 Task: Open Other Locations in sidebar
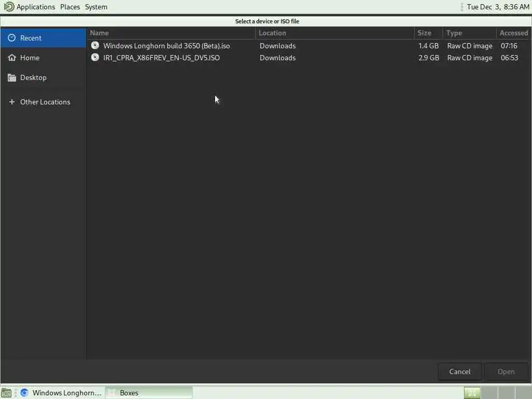pyautogui.click(x=43, y=102)
